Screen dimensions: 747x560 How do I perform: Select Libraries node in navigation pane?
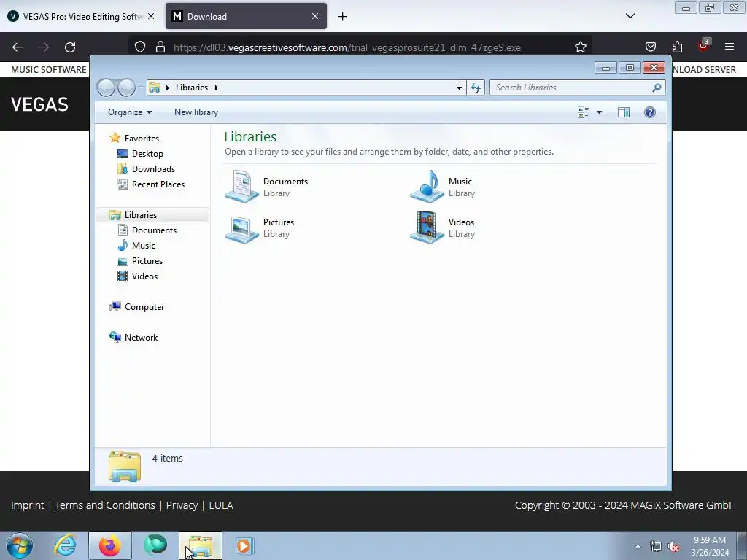pos(141,215)
